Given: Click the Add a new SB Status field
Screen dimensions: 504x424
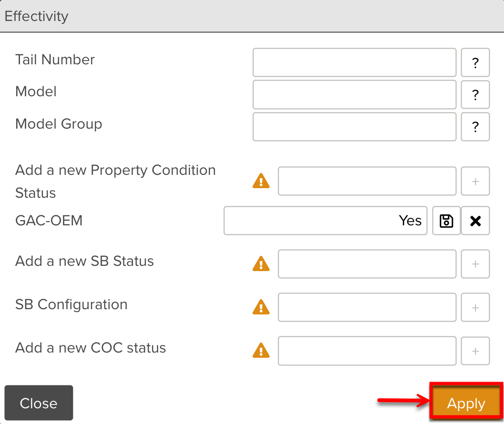Looking at the screenshot, I should 367,264.
